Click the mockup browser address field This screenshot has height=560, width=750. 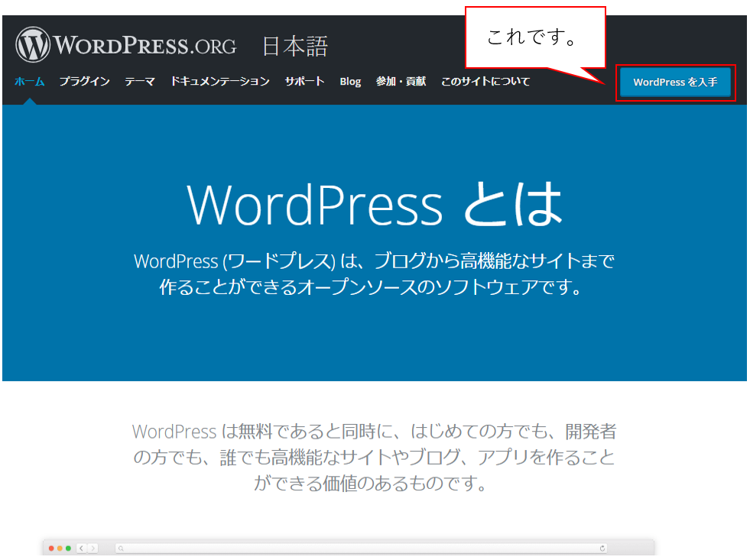click(x=362, y=548)
